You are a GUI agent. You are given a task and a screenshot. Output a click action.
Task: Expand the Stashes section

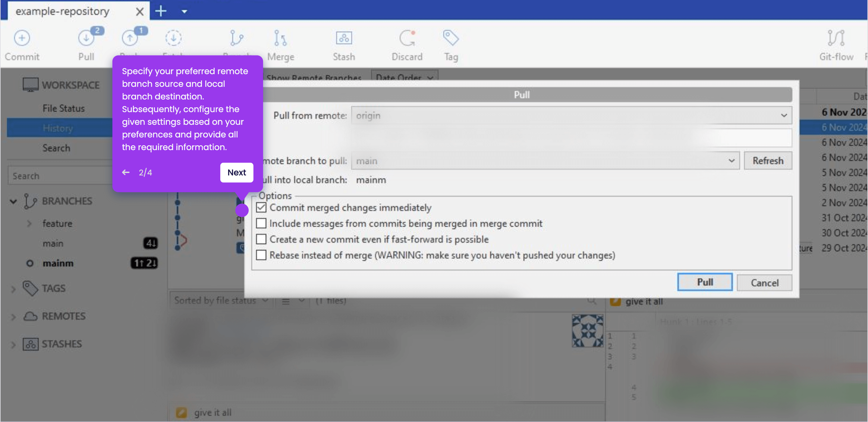13,345
